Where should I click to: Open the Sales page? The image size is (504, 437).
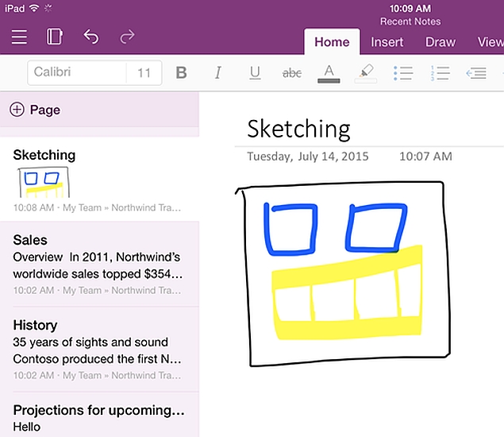(99, 264)
